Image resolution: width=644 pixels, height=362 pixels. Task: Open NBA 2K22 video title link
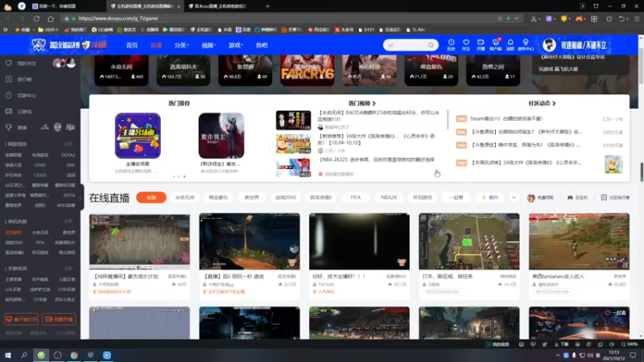click(x=376, y=159)
